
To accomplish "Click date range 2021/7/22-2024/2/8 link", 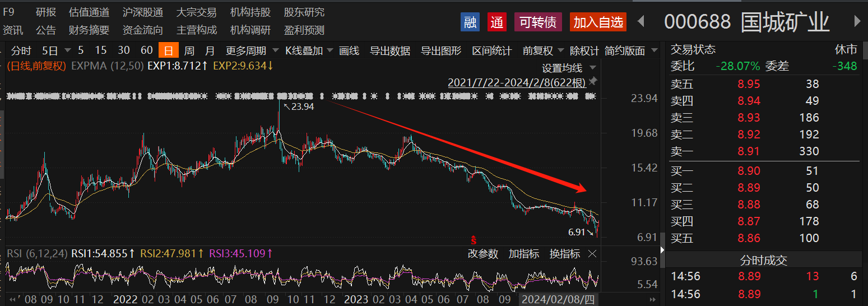I will (x=517, y=82).
